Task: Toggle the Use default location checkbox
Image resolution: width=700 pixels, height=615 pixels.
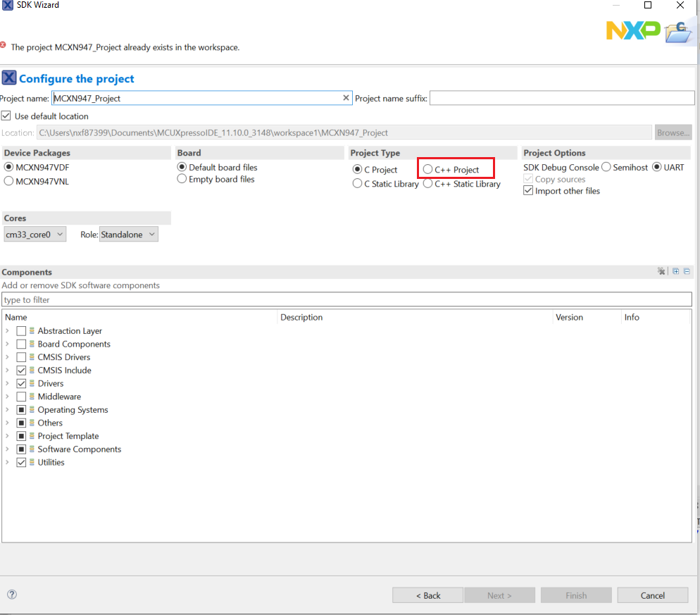Action: tap(6, 116)
